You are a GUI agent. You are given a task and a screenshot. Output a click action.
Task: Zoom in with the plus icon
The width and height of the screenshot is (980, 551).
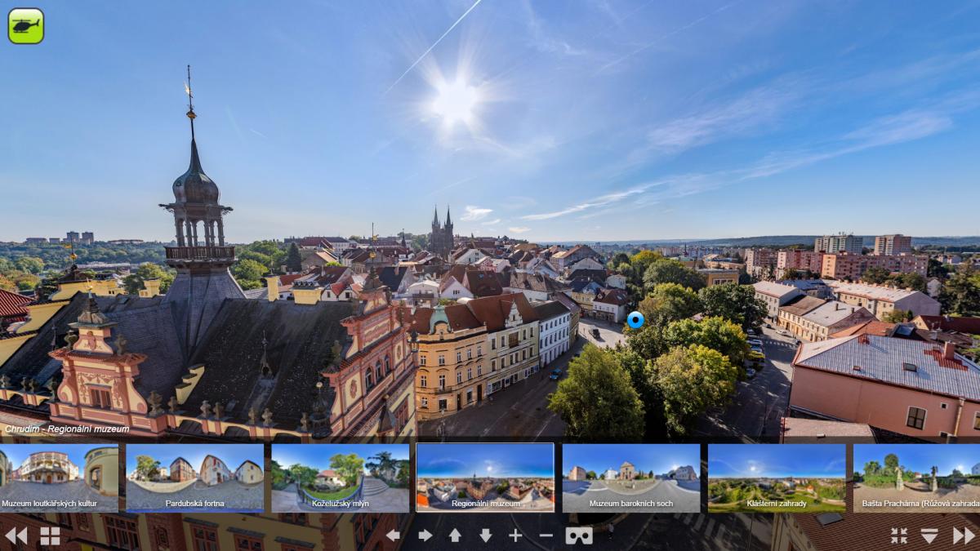tap(515, 535)
